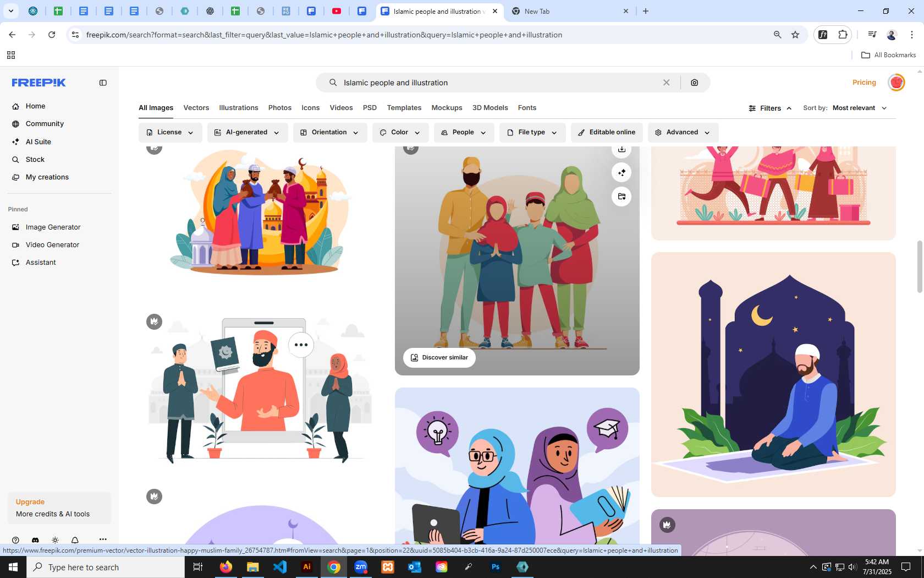
Task: Switch to Illustrations tab
Action: (x=238, y=108)
